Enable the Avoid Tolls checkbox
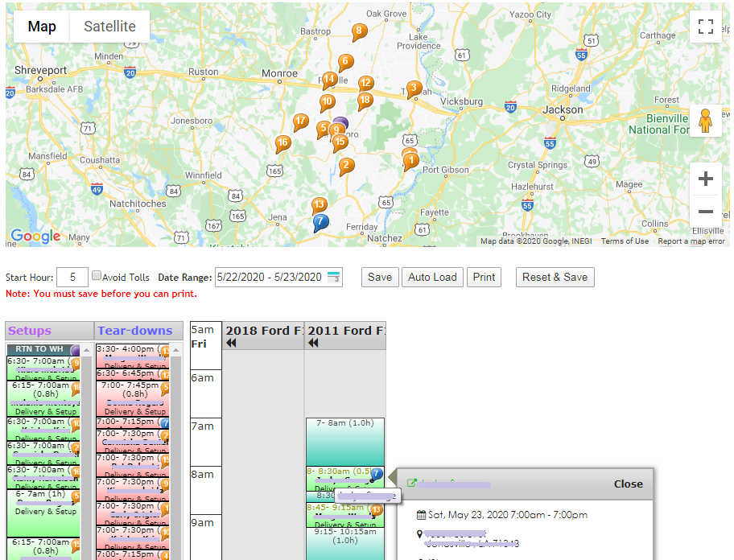 pyautogui.click(x=97, y=276)
